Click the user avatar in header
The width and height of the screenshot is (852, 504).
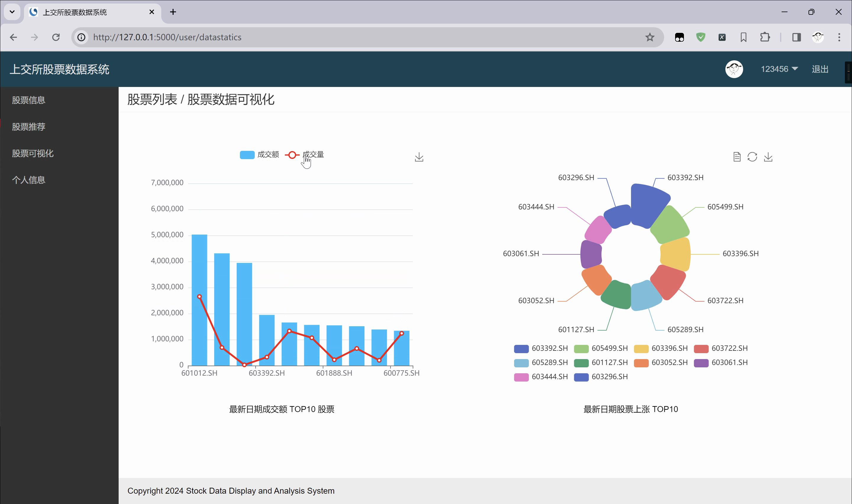click(734, 69)
